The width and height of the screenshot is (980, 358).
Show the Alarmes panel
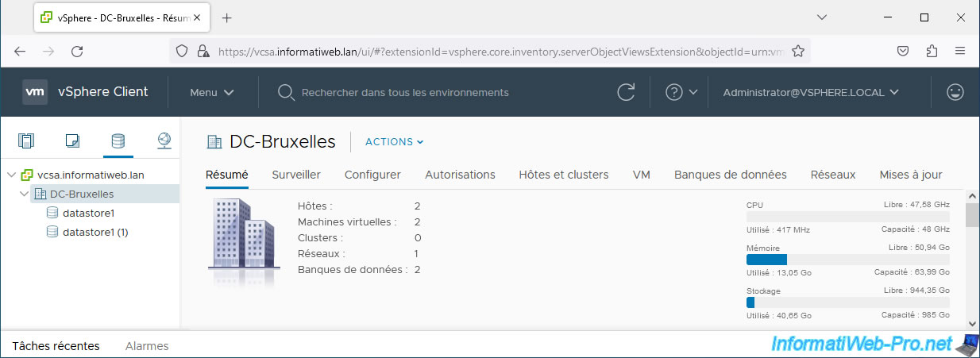point(147,346)
